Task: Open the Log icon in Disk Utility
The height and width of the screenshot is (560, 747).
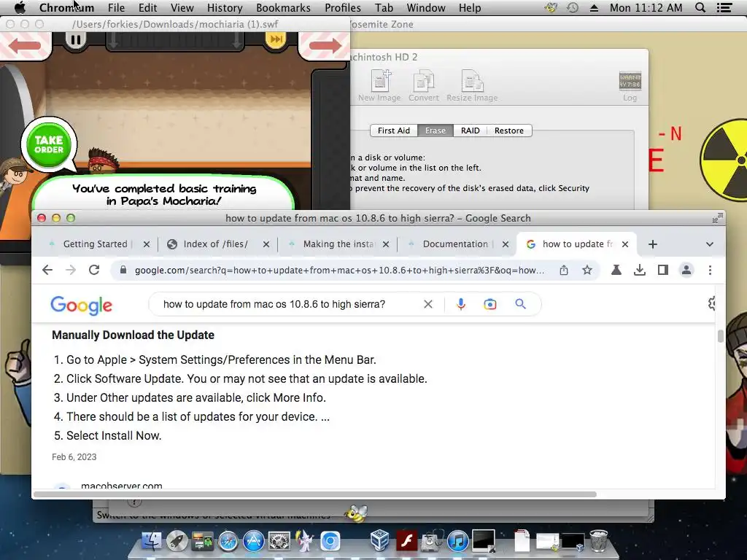Action: tap(630, 86)
